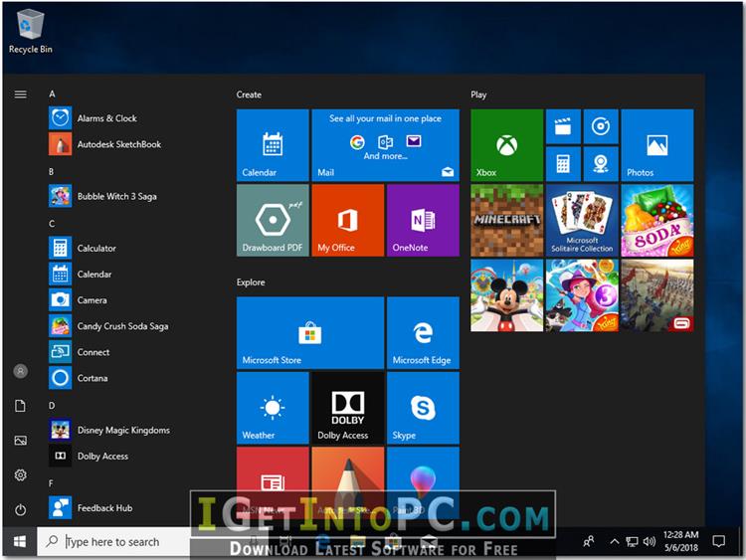Open the People icon on taskbar
The image size is (746, 560).
(x=589, y=541)
